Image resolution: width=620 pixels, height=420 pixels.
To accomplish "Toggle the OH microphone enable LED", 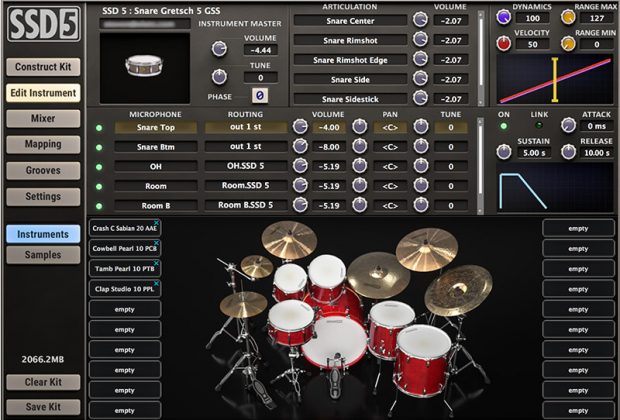I will [99, 166].
